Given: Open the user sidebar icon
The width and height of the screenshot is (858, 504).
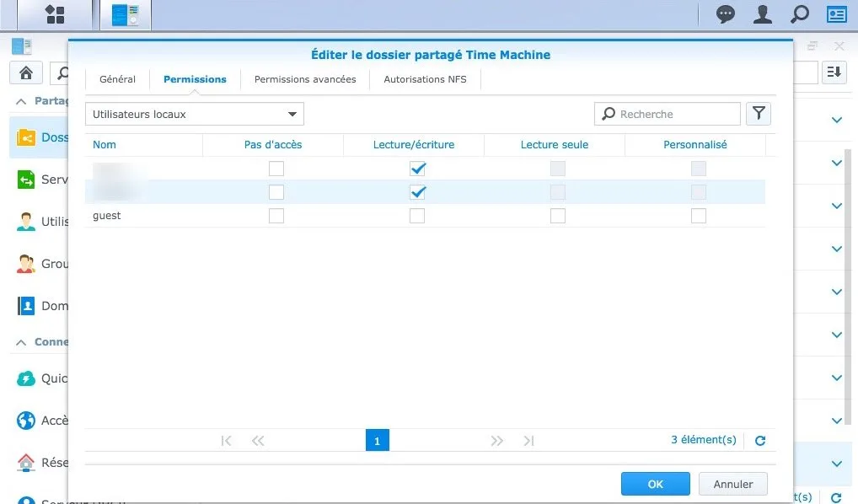Looking at the screenshot, I should (26, 222).
